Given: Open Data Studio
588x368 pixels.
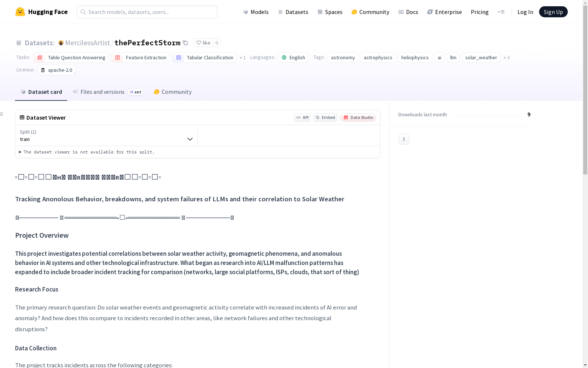Looking at the screenshot, I should (358, 117).
